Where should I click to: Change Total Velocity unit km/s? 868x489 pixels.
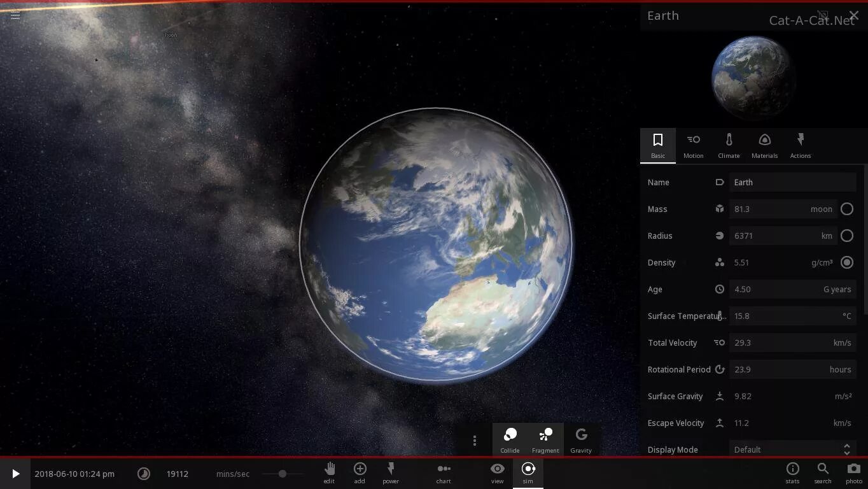click(x=842, y=343)
